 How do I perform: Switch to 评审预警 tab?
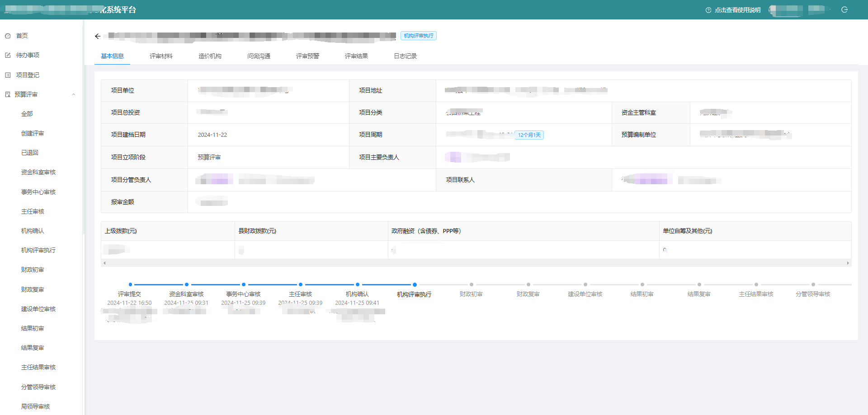pyautogui.click(x=307, y=56)
